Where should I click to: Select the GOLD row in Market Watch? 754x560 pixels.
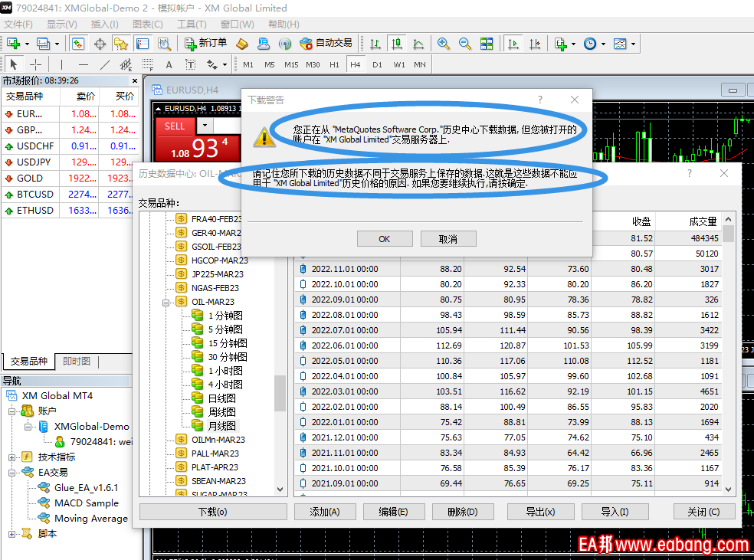70,178
